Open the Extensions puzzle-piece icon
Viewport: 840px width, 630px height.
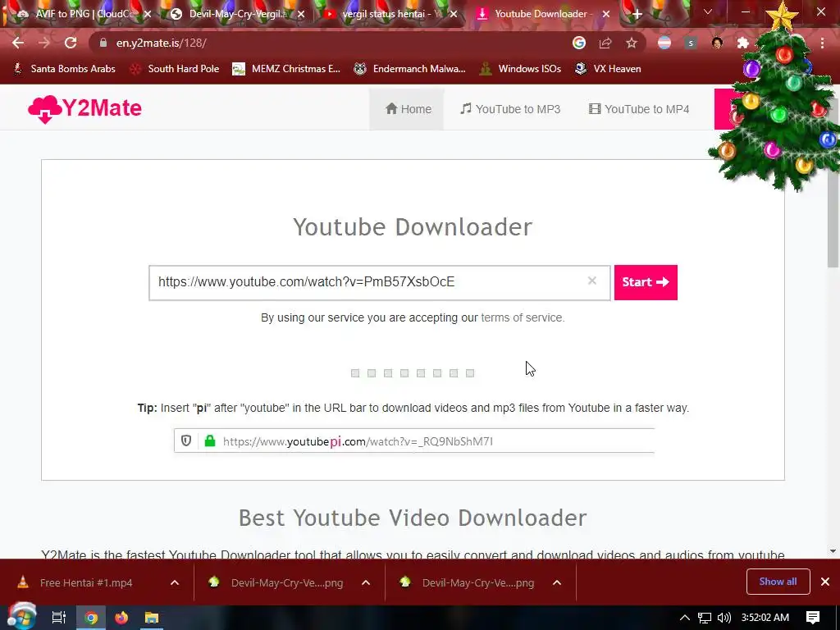click(743, 43)
